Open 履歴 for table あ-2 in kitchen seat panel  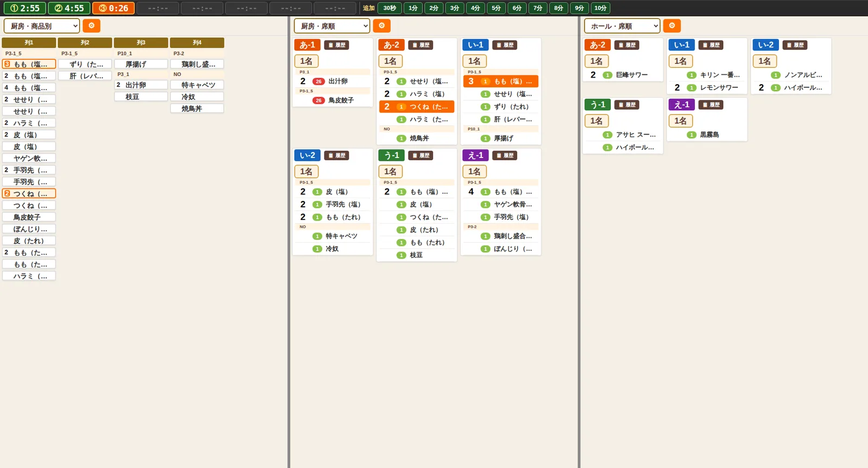click(420, 45)
